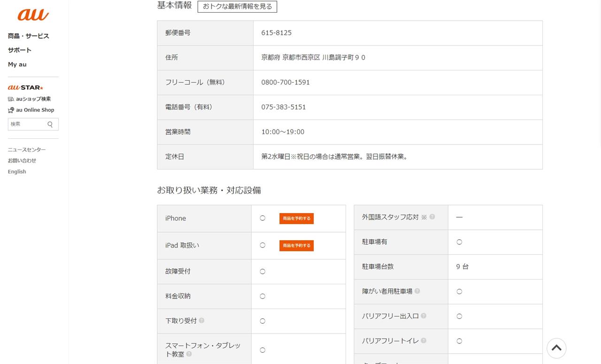Image resolution: width=601 pixels, height=364 pixels.
Task: Open My au menu
Action: [17, 64]
